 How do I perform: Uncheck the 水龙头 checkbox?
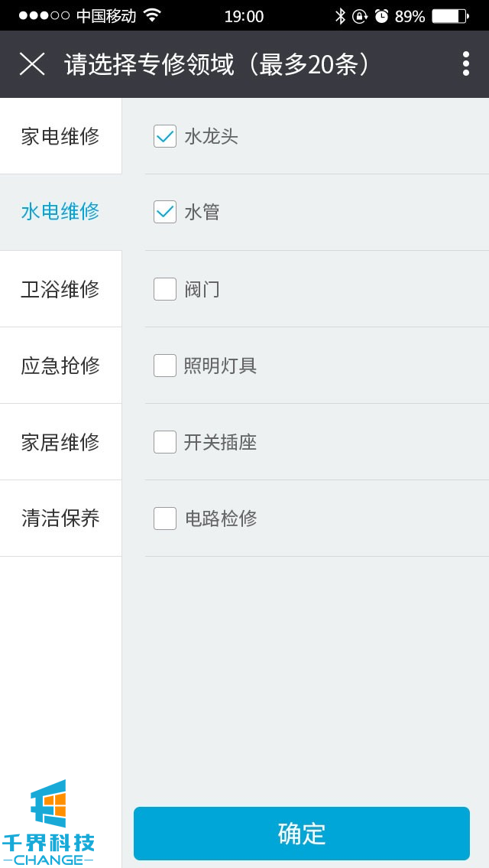pyautogui.click(x=165, y=136)
